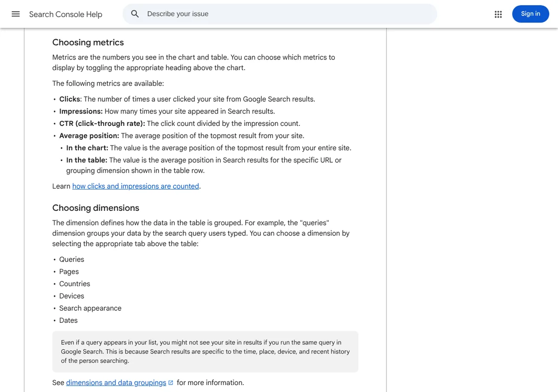Open the Search Console Help home link
The height and width of the screenshot is (392, 558).
(x=66, y=14)
